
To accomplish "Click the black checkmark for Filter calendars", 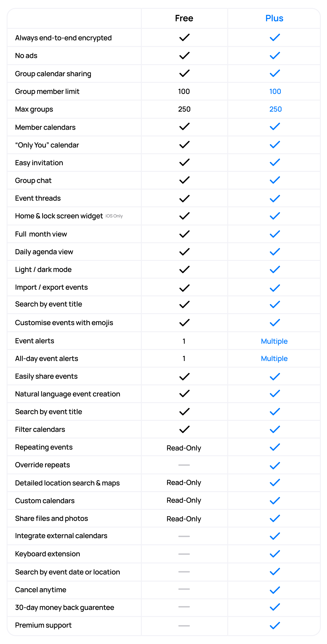I will (184, 429).
